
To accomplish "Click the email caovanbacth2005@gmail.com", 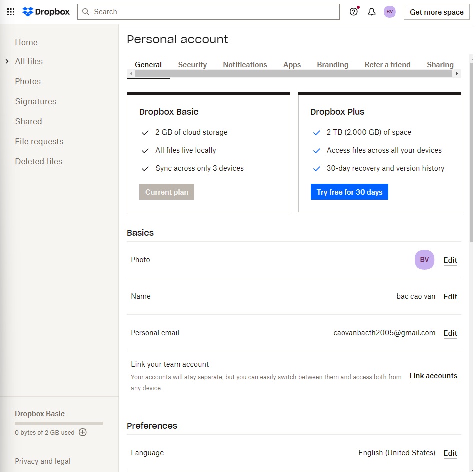I will pyautogui.click(x=384, y=333).
